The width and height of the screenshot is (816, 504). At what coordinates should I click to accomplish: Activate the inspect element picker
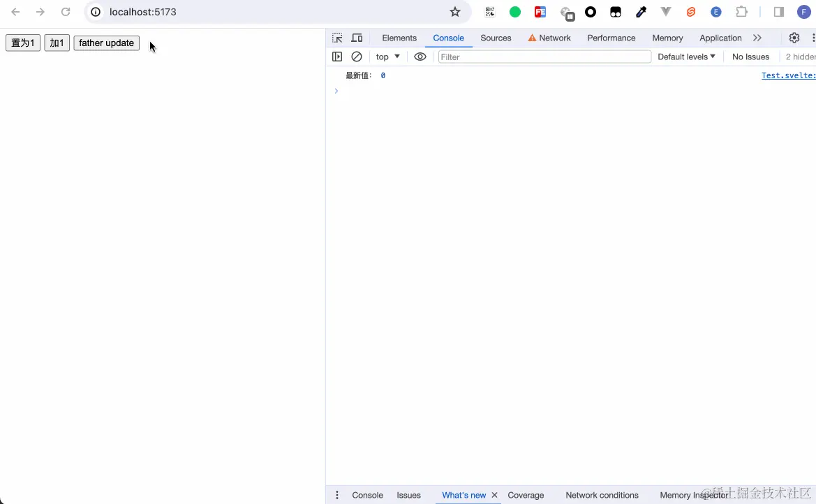(337, 38)
